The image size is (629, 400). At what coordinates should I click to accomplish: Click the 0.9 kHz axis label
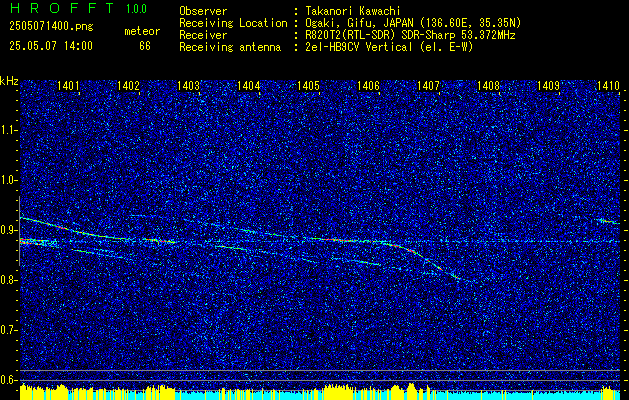coord(9,230)
